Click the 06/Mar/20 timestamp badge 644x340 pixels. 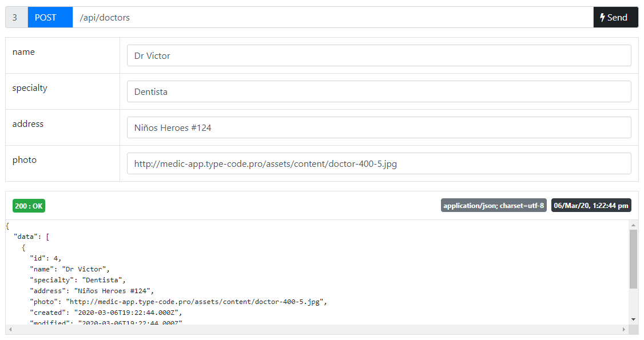(x=591, y=206)
